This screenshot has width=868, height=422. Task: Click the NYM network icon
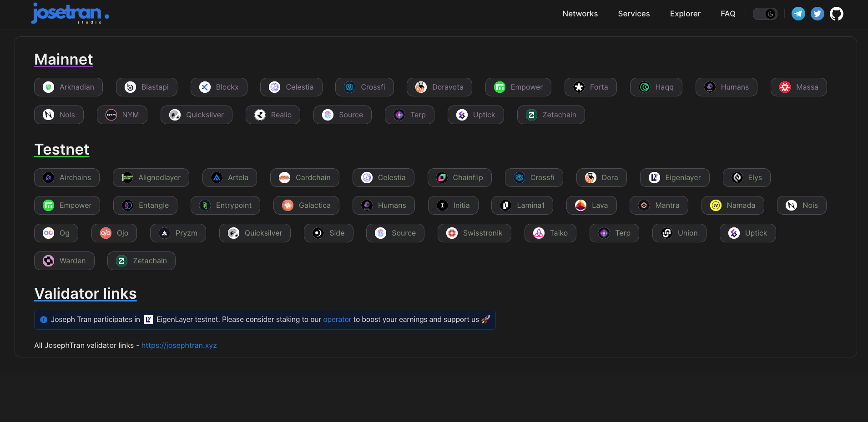pos(111,115)
